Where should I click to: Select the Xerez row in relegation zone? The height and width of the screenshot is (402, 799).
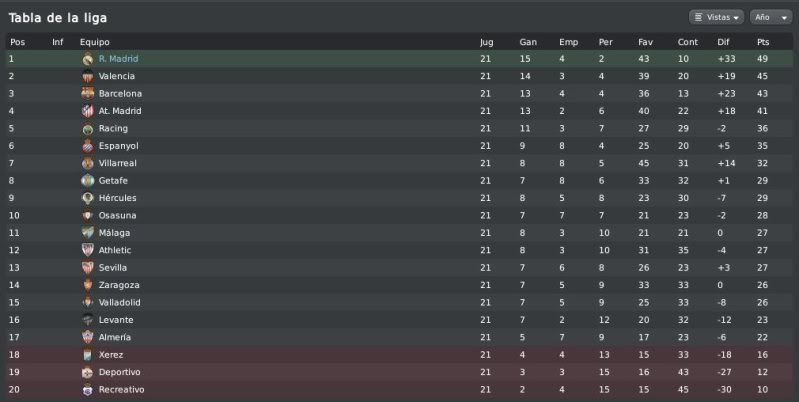pos(400,355)
